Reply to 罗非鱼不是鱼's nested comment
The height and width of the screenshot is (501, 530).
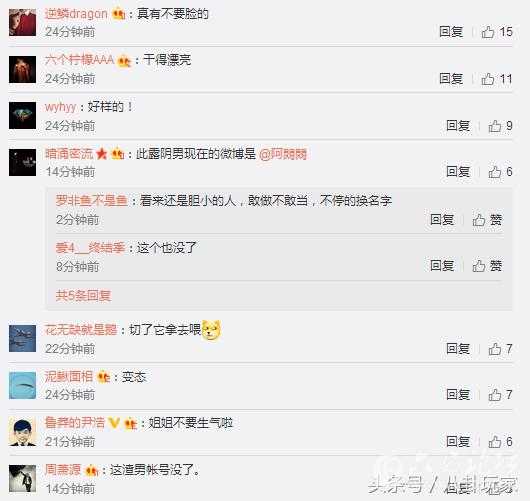(442, 220)
